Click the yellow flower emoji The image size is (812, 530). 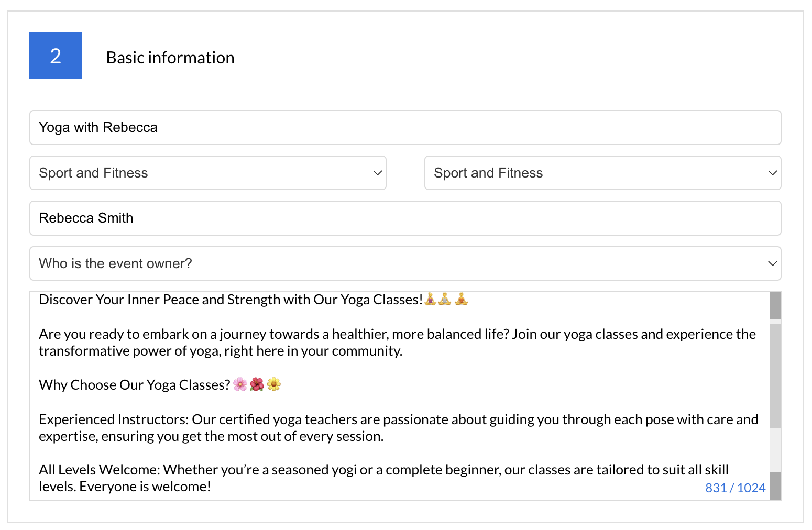273,385
